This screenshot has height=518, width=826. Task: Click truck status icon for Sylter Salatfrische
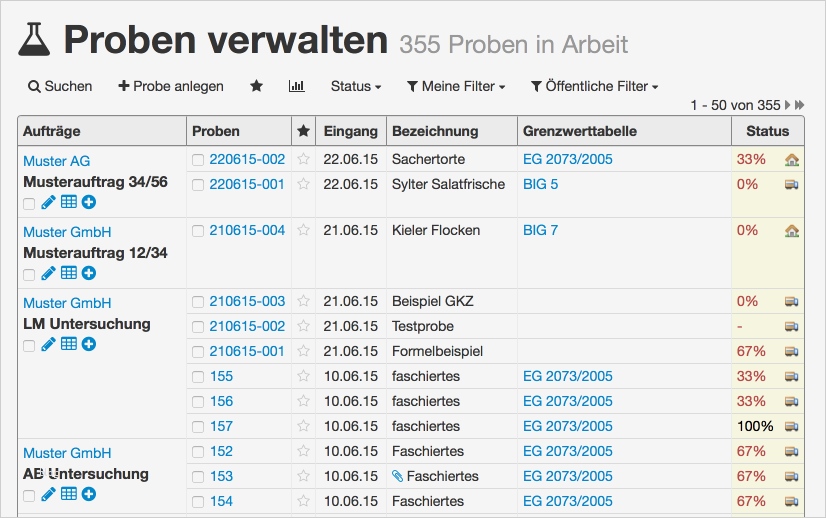click(791, 185)
